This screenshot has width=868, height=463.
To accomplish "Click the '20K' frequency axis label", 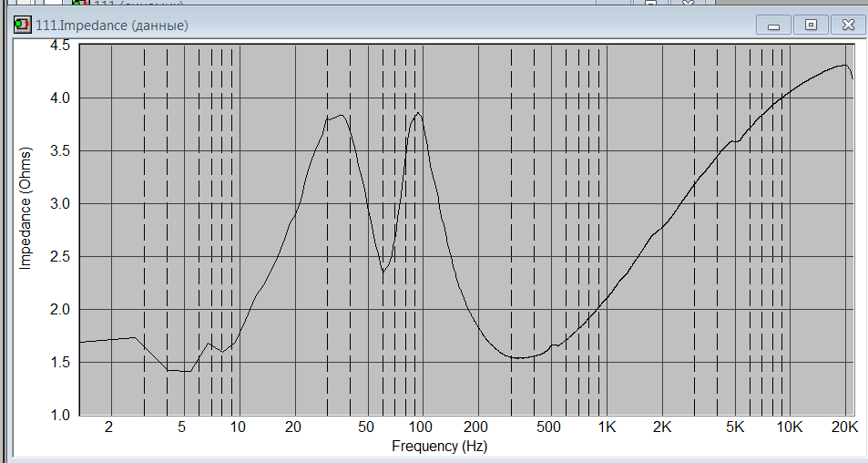I will point(844,427).
